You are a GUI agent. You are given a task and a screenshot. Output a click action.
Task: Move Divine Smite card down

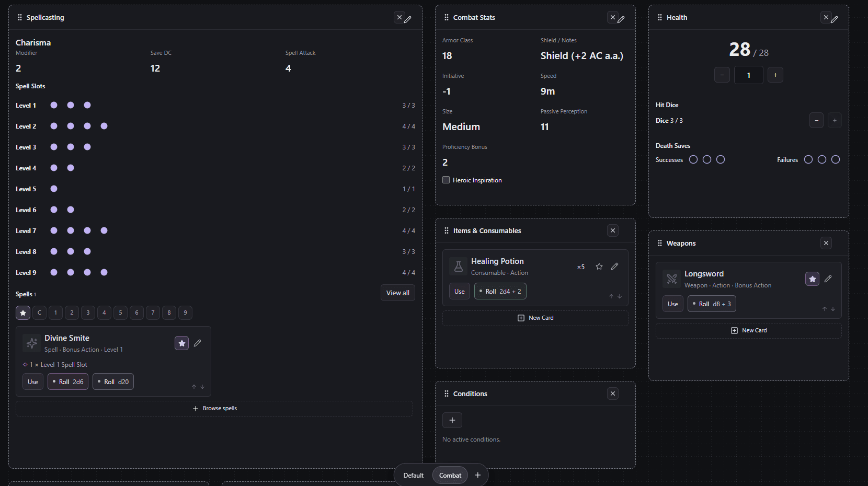point(202,387)
